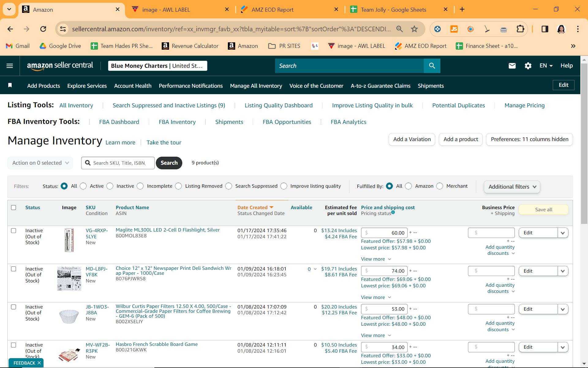The height and width of the screenshot is (368, 588).
Task: Open Manage All Inventory in the navigation bar
Action: tap(256, 86)
